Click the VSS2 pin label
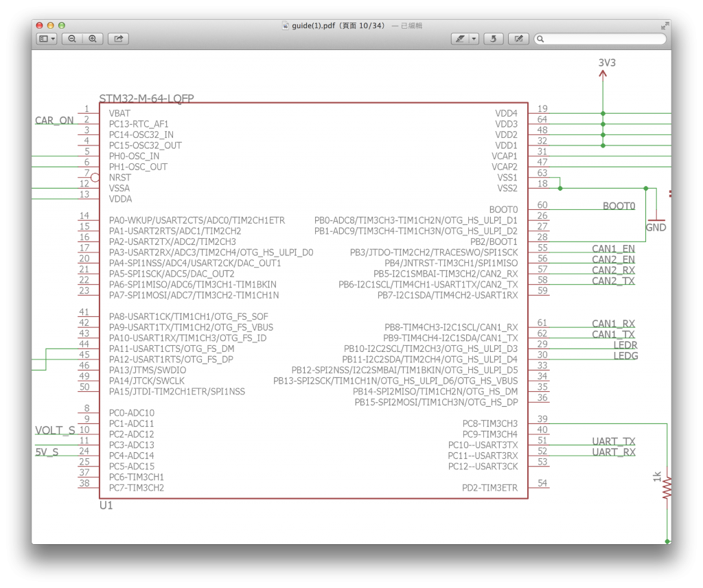 tap(507, 188)
